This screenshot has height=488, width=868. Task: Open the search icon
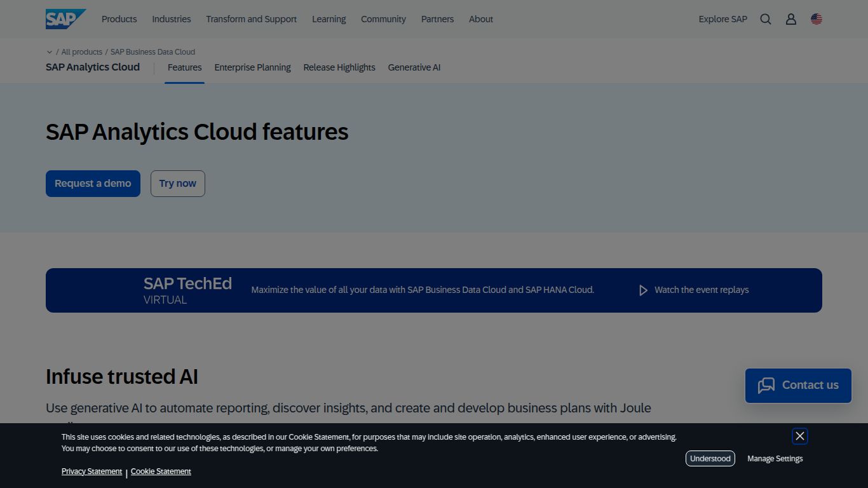(765, 19)
